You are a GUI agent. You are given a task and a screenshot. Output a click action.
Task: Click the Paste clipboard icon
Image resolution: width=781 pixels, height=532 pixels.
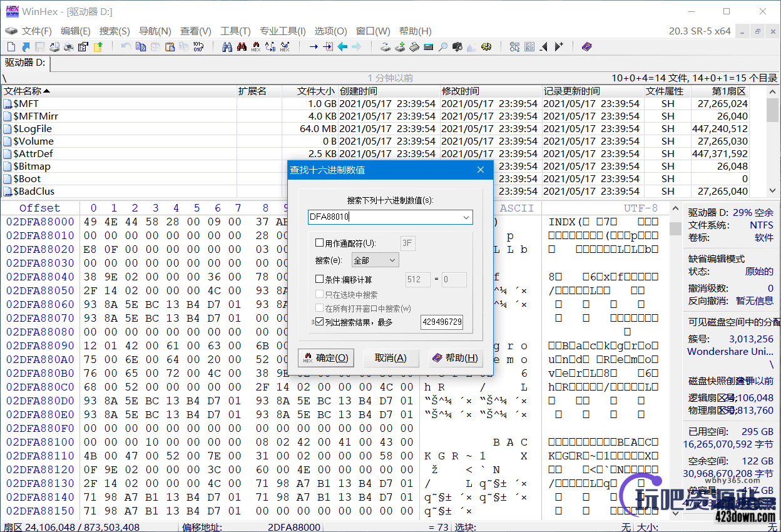pos(169,47)
